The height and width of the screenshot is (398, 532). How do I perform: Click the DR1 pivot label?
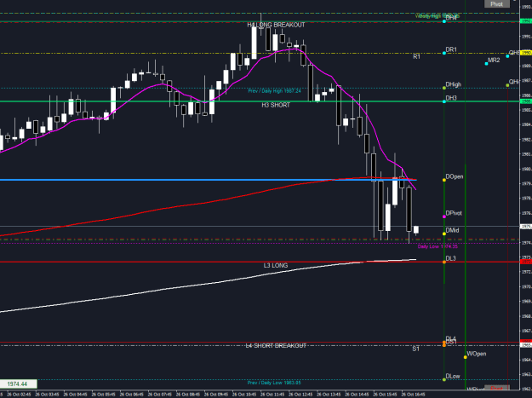click(451, 49)
